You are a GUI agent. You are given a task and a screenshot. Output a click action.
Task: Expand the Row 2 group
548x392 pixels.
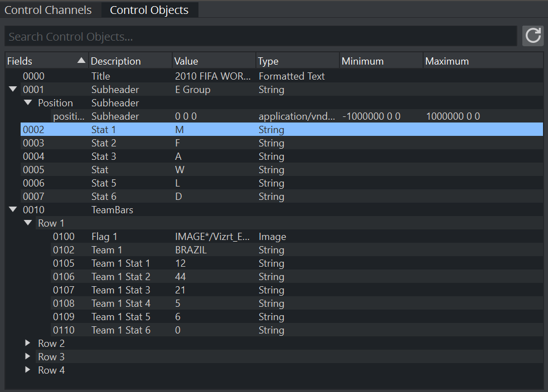28,344
